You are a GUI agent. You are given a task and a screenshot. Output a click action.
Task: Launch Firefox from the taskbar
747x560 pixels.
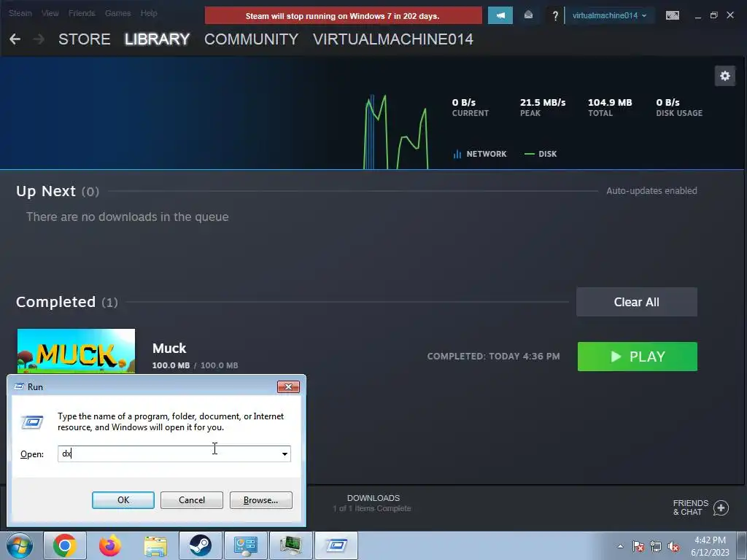click(110, 545)
